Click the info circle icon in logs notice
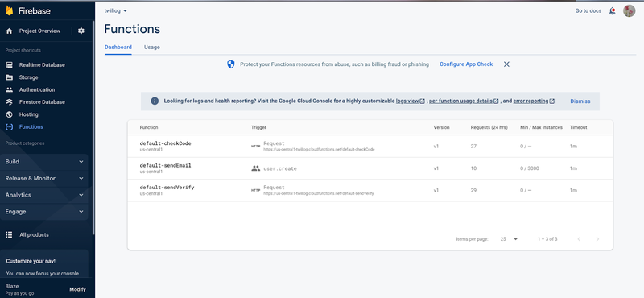Screen dimensions: 644x298 pos(155,101)
